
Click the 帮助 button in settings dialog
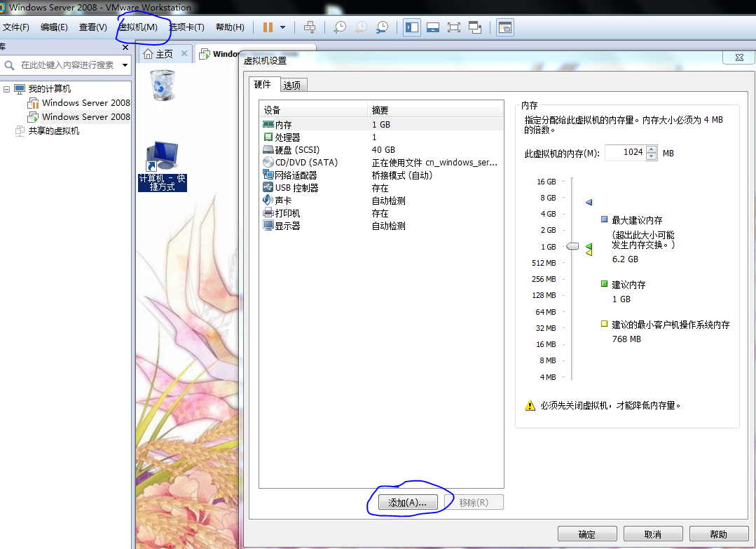(718, 534)
